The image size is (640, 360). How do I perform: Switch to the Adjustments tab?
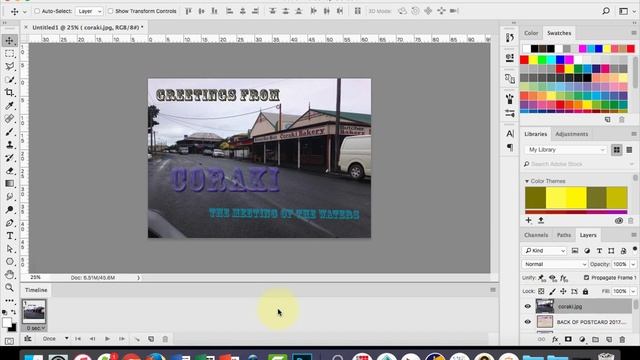(571, 134)
